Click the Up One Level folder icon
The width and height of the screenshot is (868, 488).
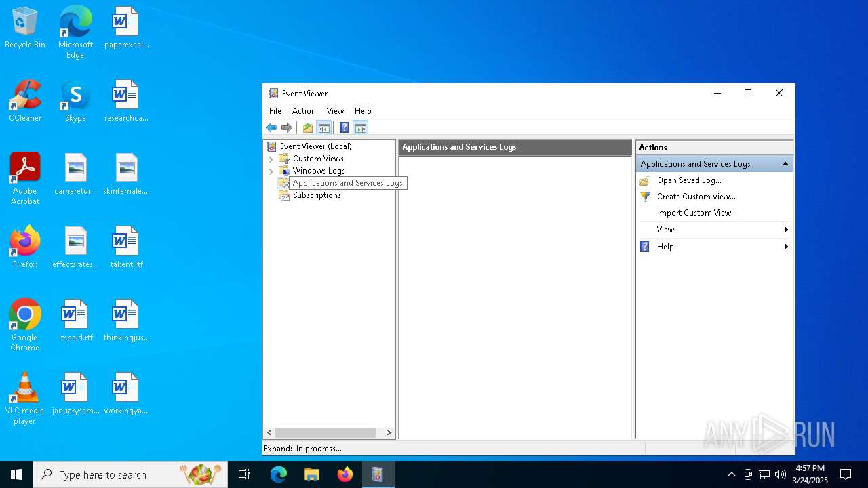click(308, 127)
